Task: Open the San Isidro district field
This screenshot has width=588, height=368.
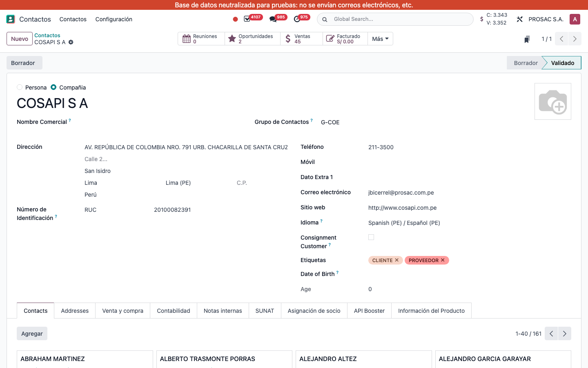Action: tap(186, 171)
